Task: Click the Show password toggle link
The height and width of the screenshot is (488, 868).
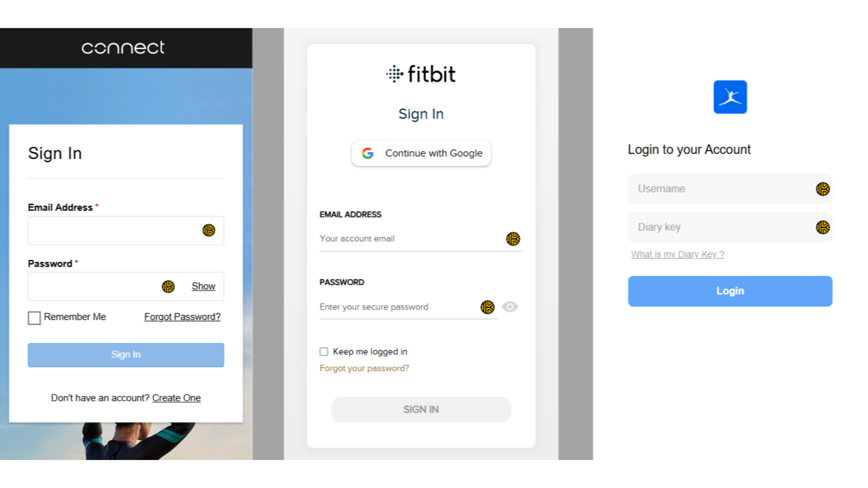Action: click(203, 286)
